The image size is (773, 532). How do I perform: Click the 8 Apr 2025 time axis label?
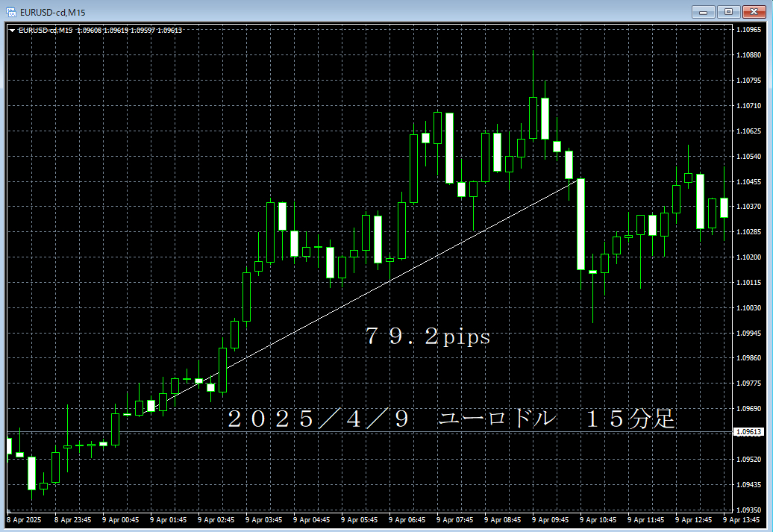[24, 520]
